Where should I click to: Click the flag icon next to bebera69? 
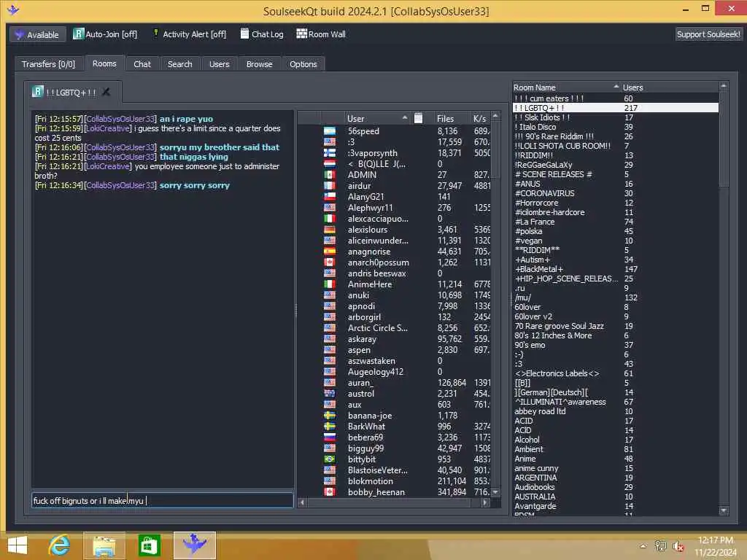[330, 437]
